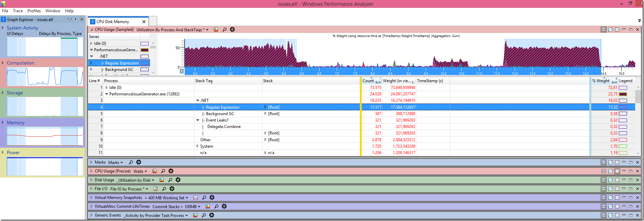Image resolution: width=644 pixels, height=221 pixels.
Task: Open the Help menu
Action: click(x=69, y=11)
